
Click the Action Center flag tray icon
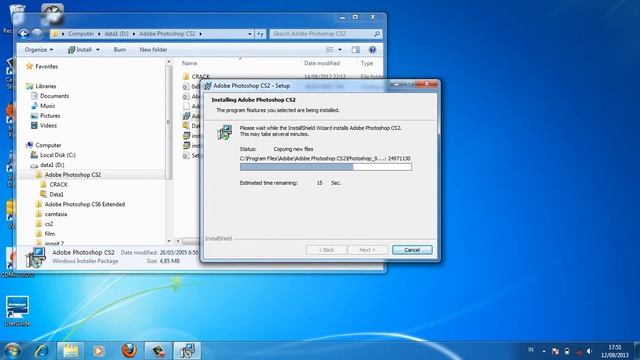click(555, 351)
